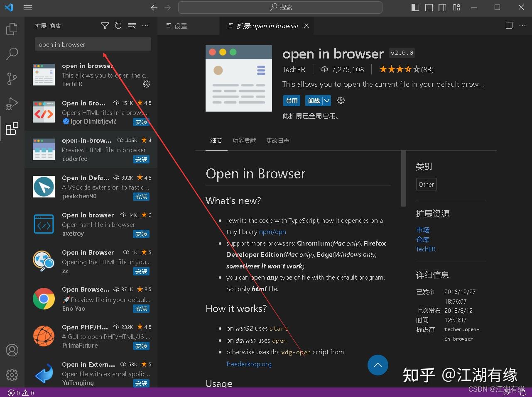
Task: Select the Extensions icon in the activity bar
Action: tap(12, 129)
